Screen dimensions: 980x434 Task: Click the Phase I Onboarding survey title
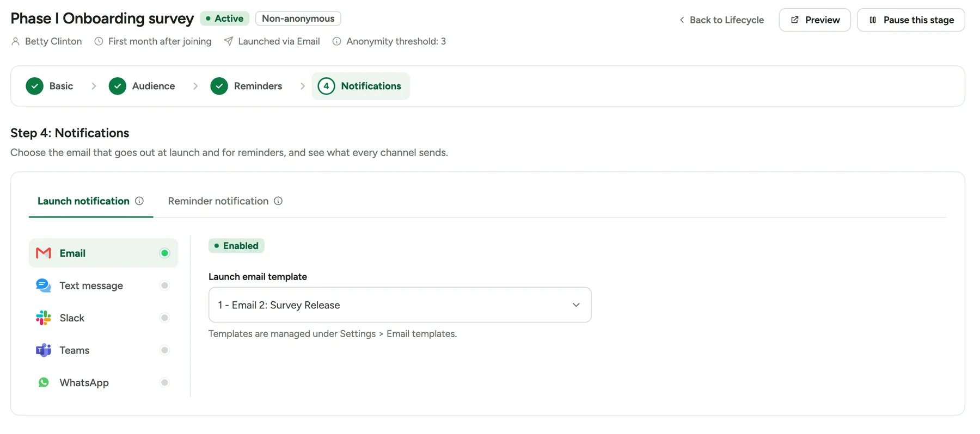point(102,18)
